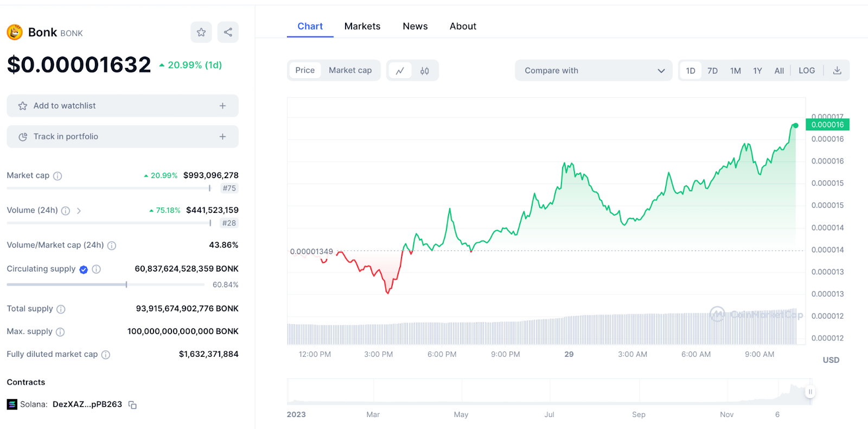Click the Bonk coin logo icon
This screenshot has height=429, width=868.
pos(15,32)
